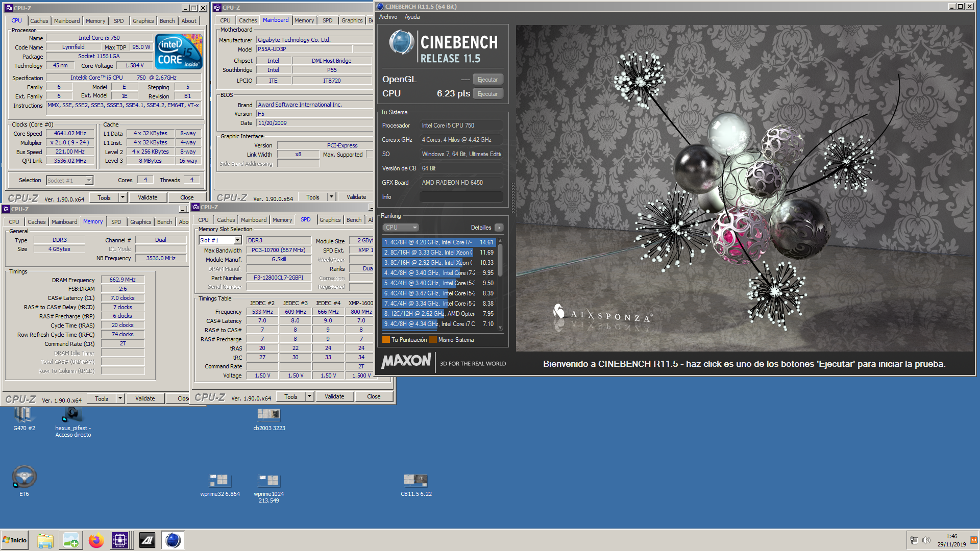Select ranking row '12C/12H @ 2.62 GHz, AMD Opteron'
The width and height of the screenshot is (980, 551).
[x=439, y=314]
